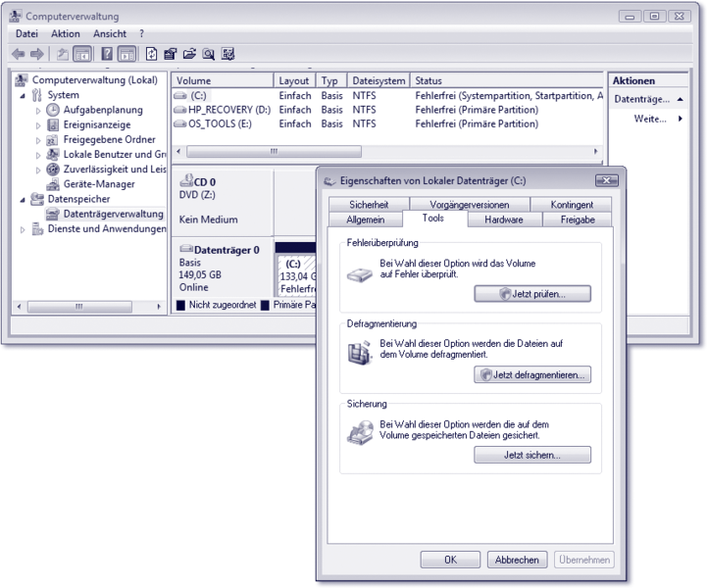Click the Jetzt prüfen button
Viewport: 707px width, 588px height.
pyautogui.click(x=532, y=294)
